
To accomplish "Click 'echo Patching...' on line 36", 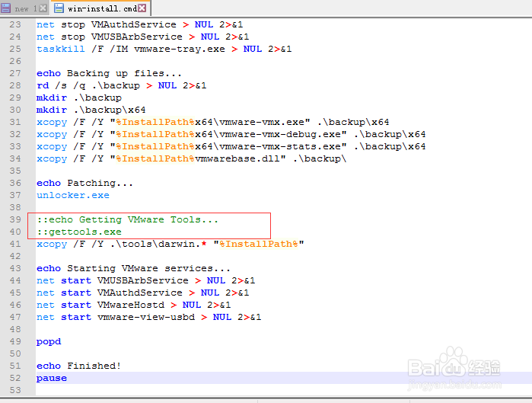I will (x=84, y=183).
